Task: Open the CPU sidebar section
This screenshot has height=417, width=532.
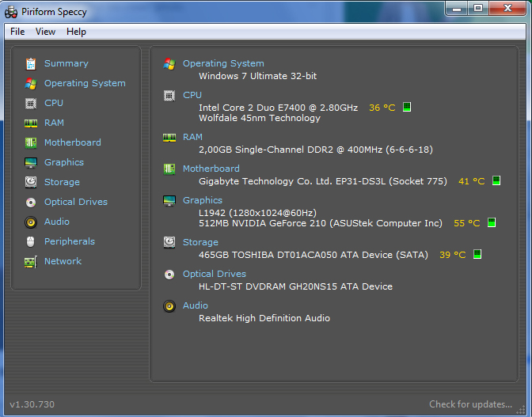Action: (54, 103)
